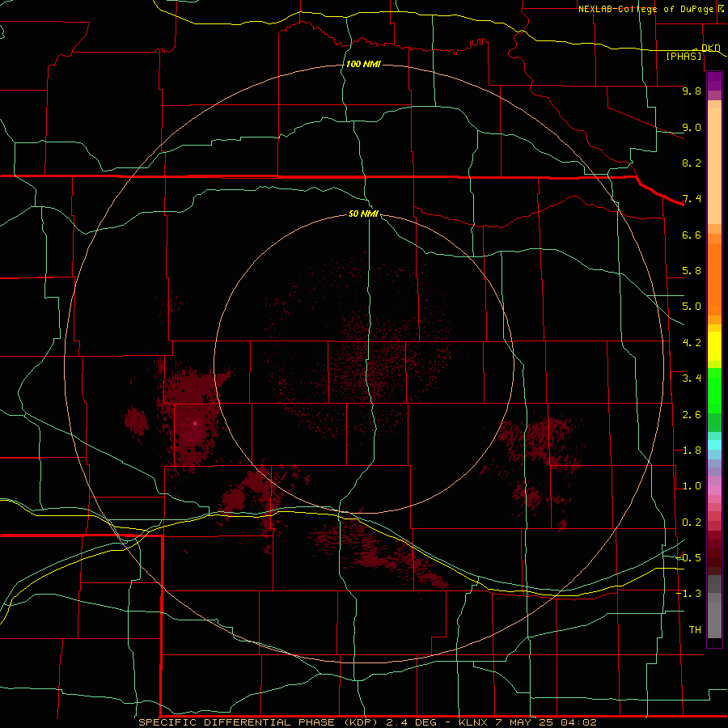Click the 8.2 value on the color scale
This screenshot has height=728, width=728.
point(692,163)
